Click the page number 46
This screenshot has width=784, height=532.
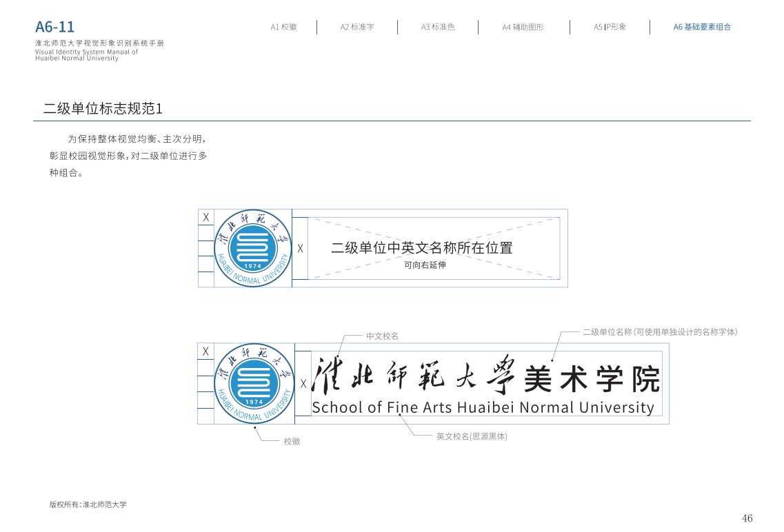click(747, 518)
